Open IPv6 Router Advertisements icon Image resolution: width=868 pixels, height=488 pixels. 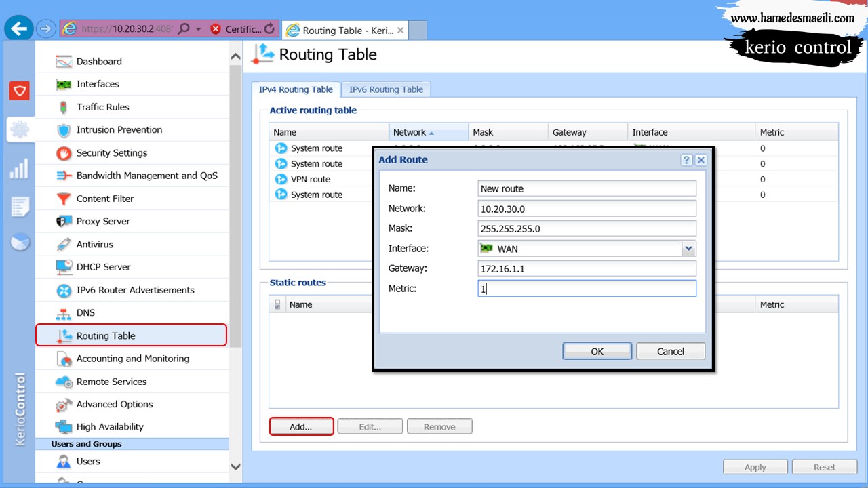click(64, 290)
